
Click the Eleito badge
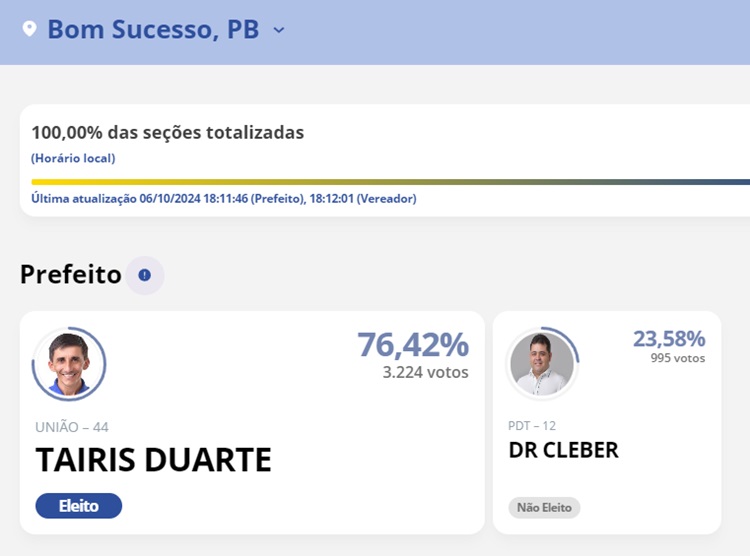pyautogui.click(x=78, y=506)
